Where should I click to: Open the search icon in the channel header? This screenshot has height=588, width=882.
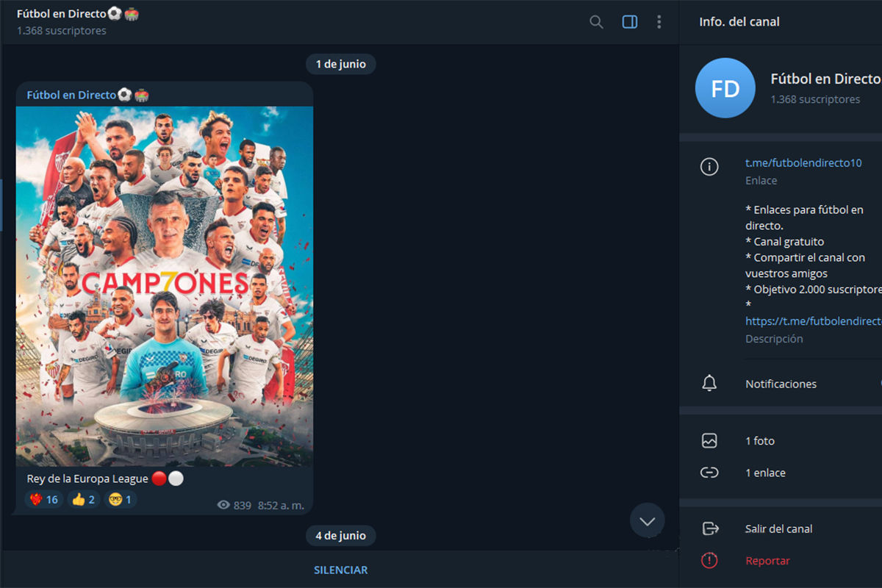(595, 22)
